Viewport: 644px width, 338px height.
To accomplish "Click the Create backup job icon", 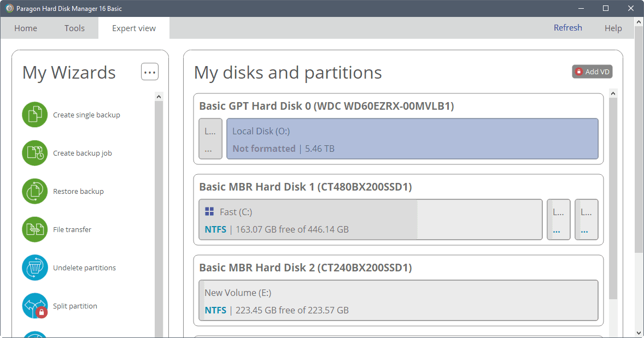I will (35, 153).
